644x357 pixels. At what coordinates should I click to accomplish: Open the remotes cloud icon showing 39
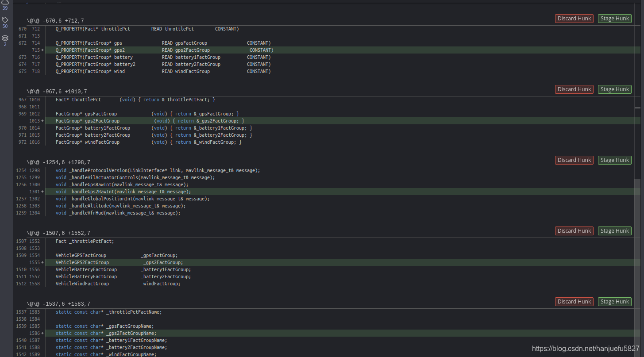tap(5, 2)
